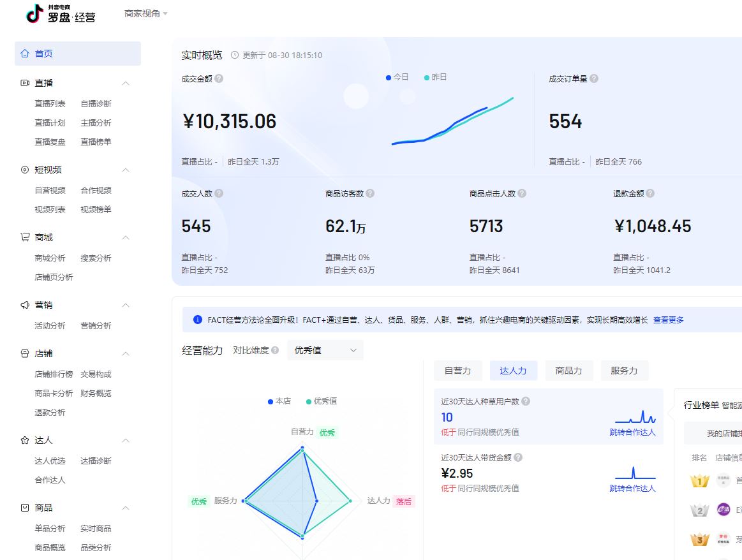Click the 直播 live camera icon
The height and width of the screenshot is (560, 742).
click(x=25, y=83)
